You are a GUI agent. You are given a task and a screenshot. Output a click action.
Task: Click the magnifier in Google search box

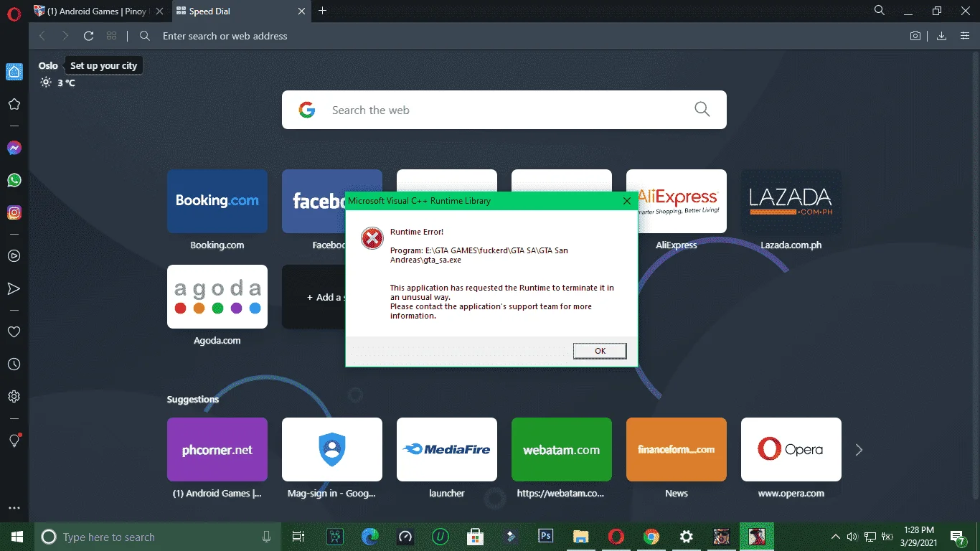[x=702, y=110]
